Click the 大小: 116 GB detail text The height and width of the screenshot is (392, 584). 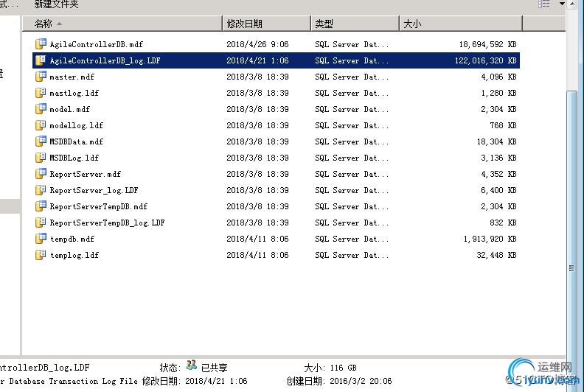point(330,368)
